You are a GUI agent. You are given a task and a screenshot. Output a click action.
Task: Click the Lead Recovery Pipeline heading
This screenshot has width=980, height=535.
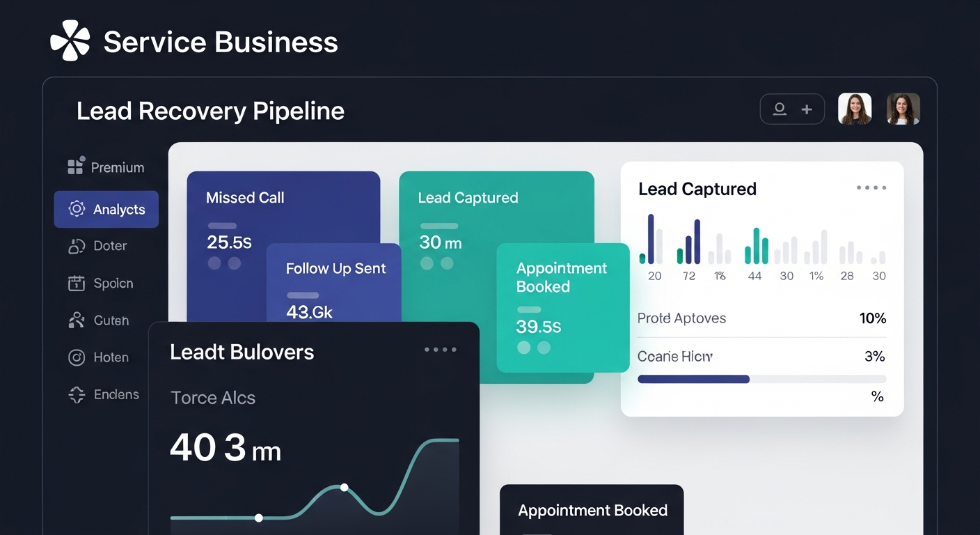tap(210, 111)
